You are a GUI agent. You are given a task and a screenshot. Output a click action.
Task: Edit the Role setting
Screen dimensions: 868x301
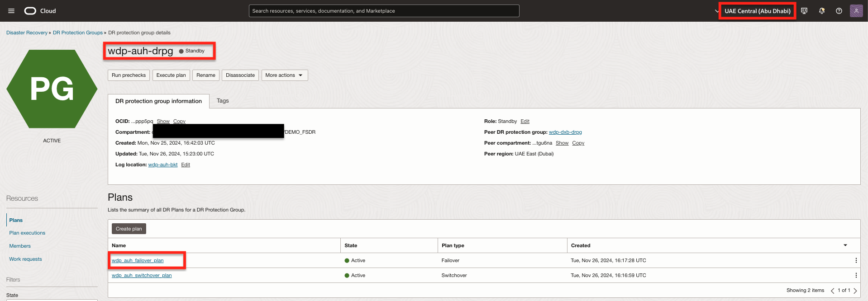(525, 121)
